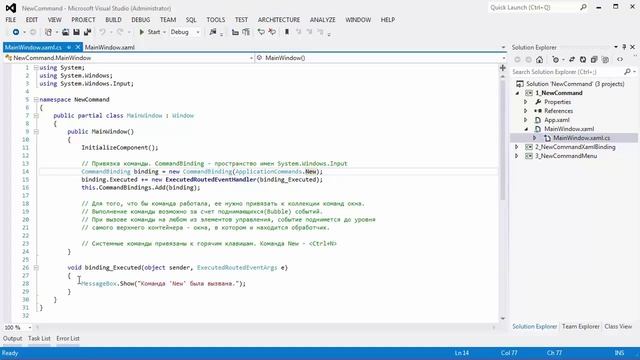Pin the MainWindow.xaml.cs tab
The image size is (640, 360).
69,47
